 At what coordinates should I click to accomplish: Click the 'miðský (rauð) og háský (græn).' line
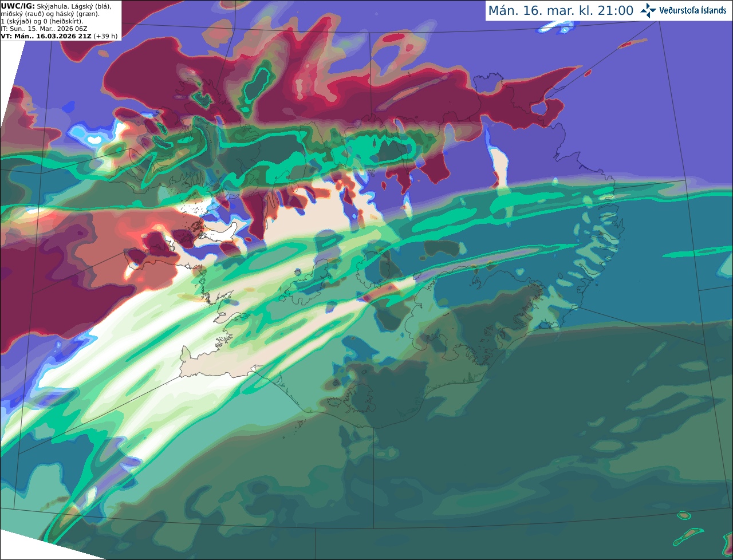(x=50, y=14)
